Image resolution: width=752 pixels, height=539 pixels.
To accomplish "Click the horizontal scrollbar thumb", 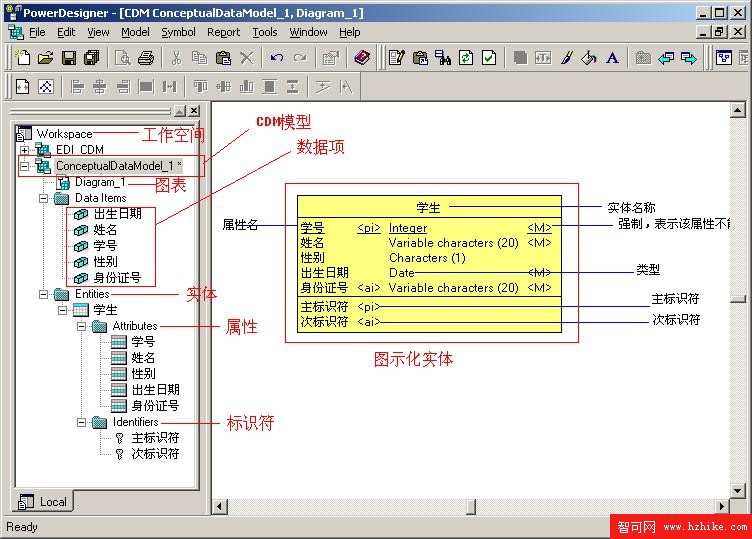I will 471,506.
